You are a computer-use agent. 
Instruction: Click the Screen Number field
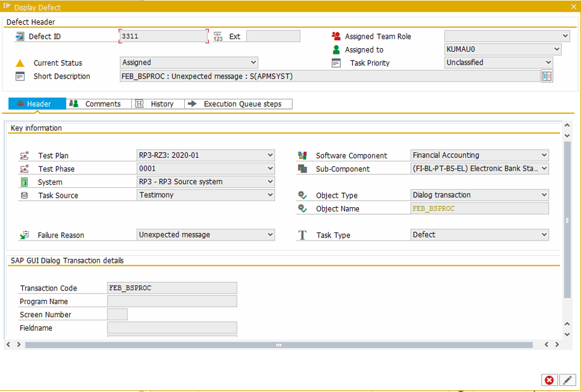(x=117, y=314)
